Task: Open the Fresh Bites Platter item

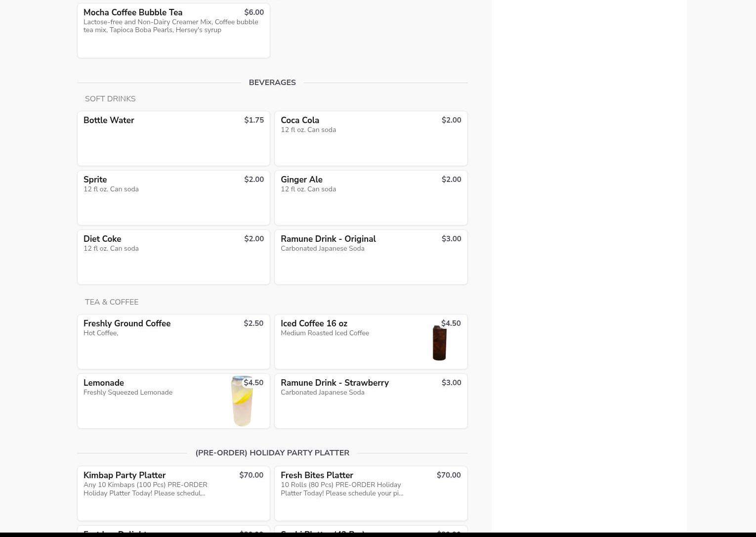Action: 371,493
